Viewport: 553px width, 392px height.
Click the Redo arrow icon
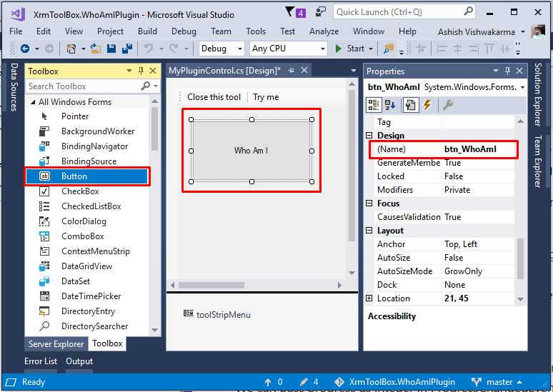coord(174,49)
